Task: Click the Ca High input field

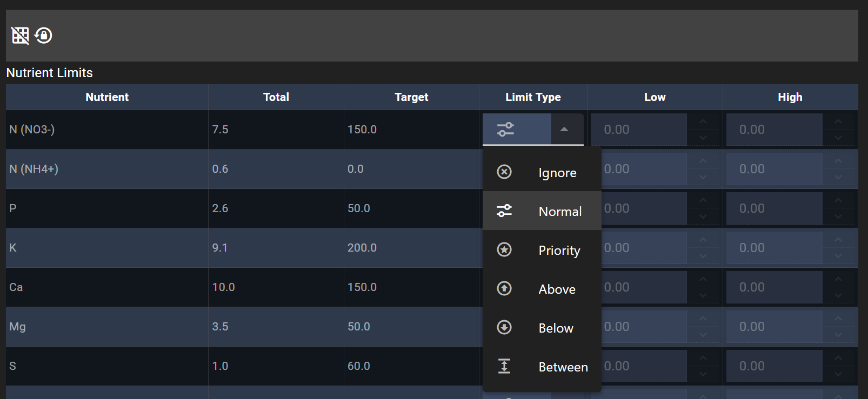Action: pos(773,287)
